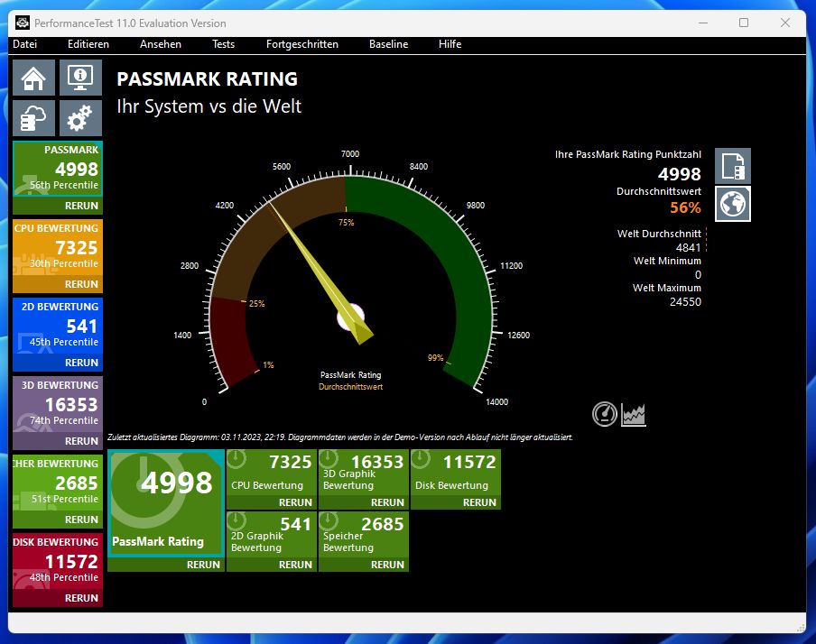Rerun the CPU Bewertung sidebar test

pos(58,284)
